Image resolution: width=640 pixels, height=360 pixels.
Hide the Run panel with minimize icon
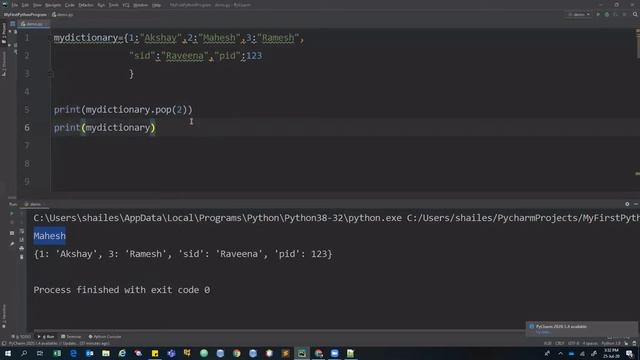pyautogui.click(x=636, y=204)
